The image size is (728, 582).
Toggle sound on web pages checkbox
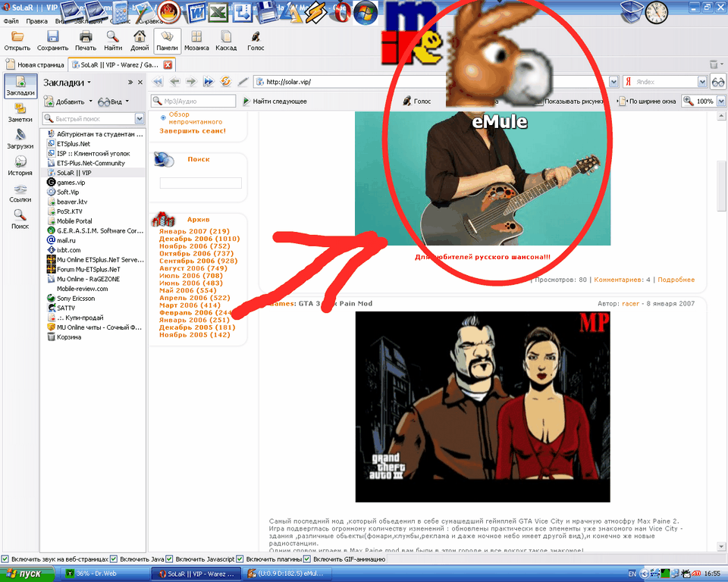coord(6,559)
